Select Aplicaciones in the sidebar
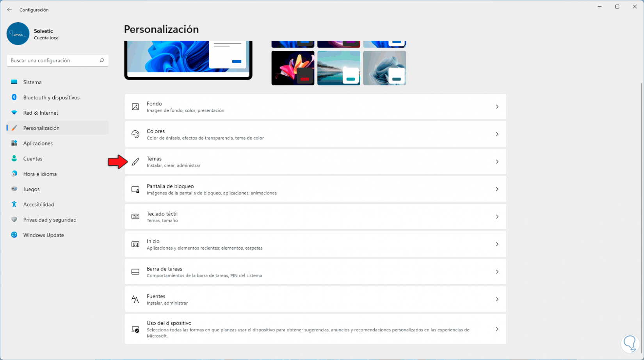644x360 pixels. point(58,143)
